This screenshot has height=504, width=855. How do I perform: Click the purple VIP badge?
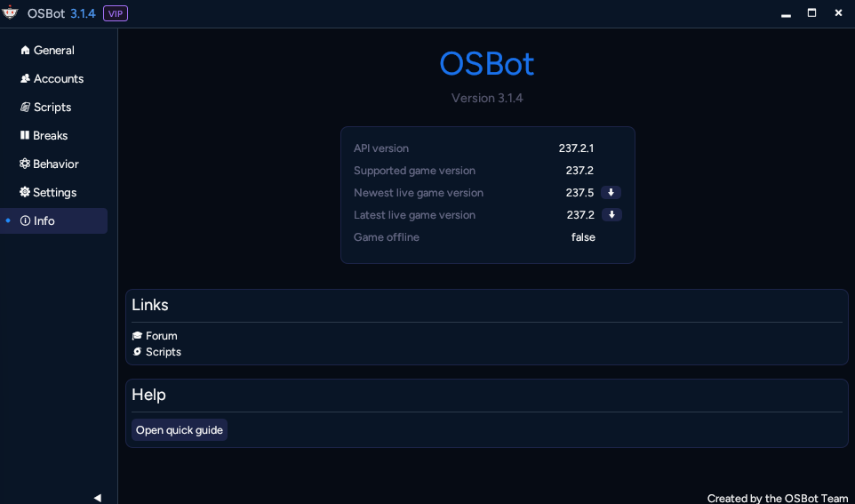coord(116,13)
